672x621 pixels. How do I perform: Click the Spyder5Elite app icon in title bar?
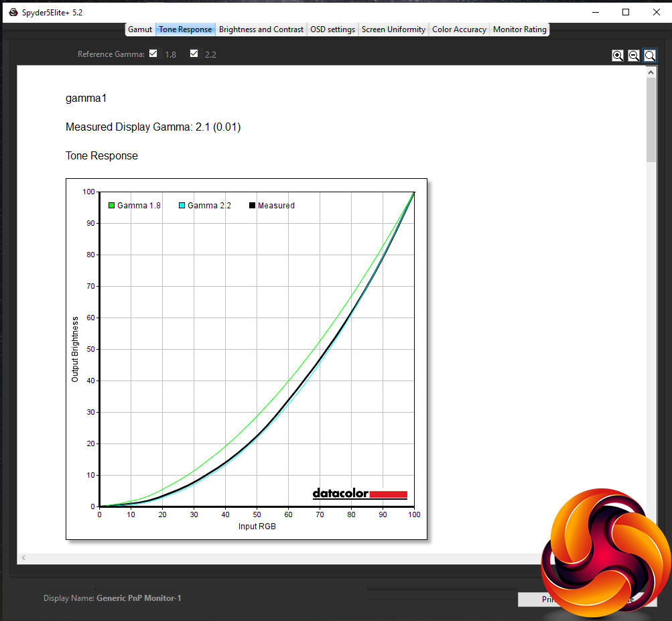pos(13,13)
